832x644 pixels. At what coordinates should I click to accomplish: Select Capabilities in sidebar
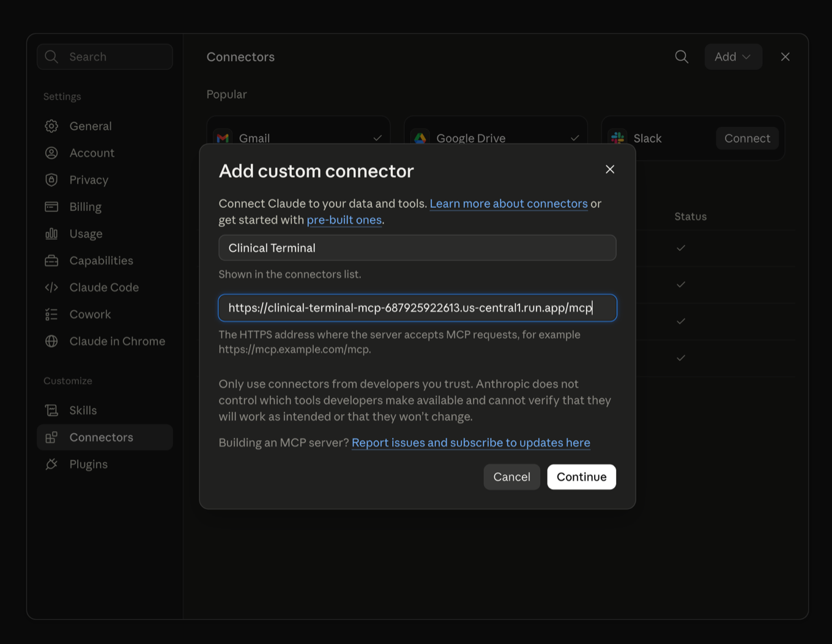click(105, 261)
